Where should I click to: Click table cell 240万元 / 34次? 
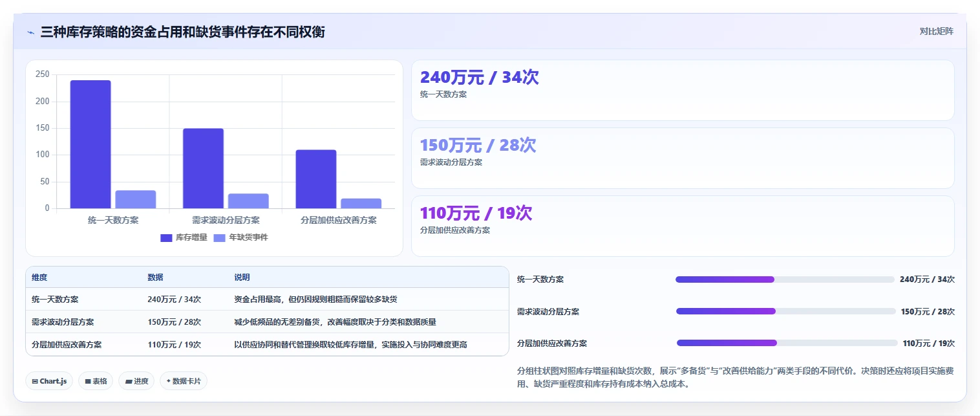174,300
